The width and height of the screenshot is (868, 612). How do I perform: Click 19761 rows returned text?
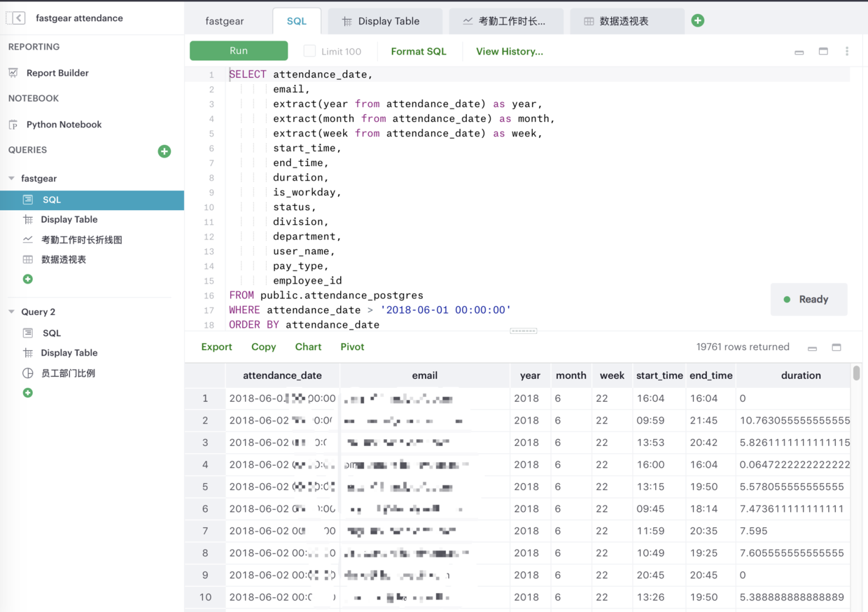(x=743, y=347)
